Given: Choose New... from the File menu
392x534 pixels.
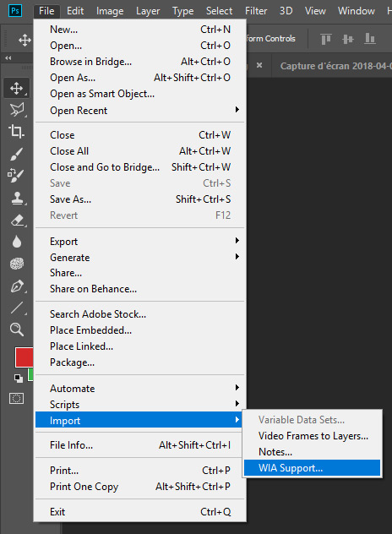Looking at the screenshot, I should point(139,30).
